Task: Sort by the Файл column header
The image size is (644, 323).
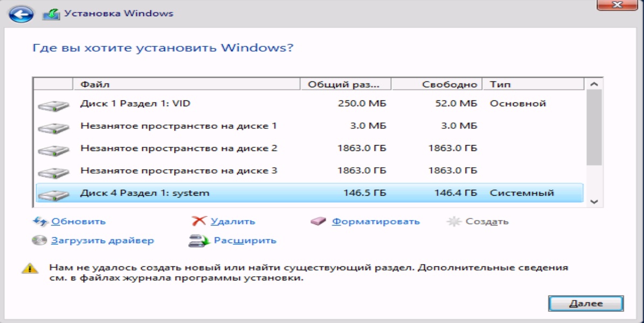Action: click(x=186, y=84)
